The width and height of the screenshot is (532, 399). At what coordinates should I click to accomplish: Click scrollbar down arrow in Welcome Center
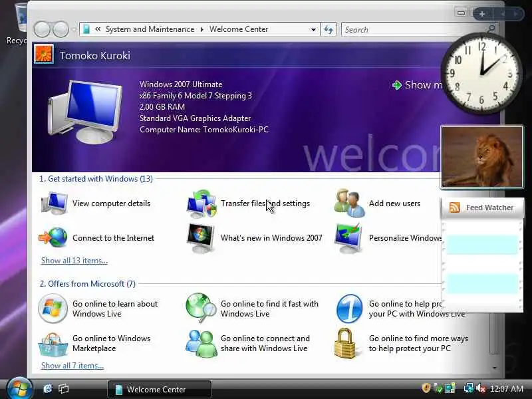point(495,368)
